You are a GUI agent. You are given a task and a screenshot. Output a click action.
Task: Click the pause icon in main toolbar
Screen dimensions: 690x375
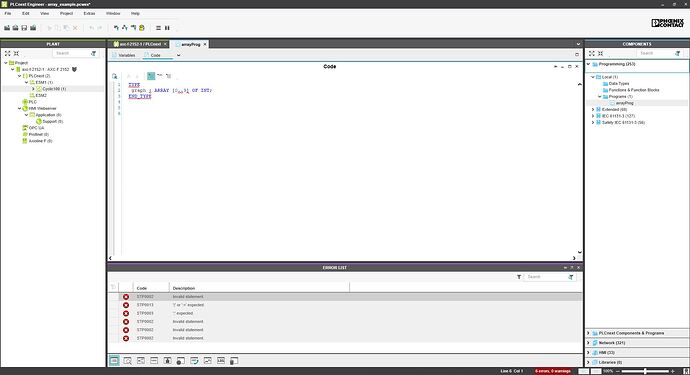(167, 28)
